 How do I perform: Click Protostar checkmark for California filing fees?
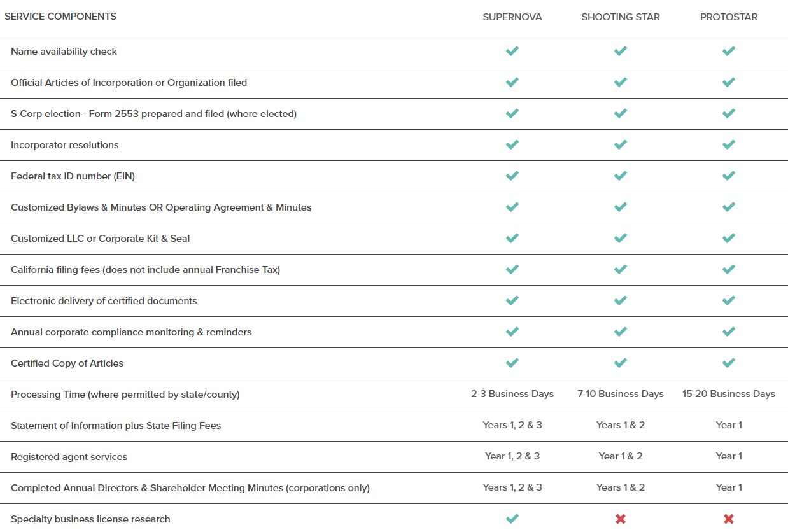click(729, 269)
